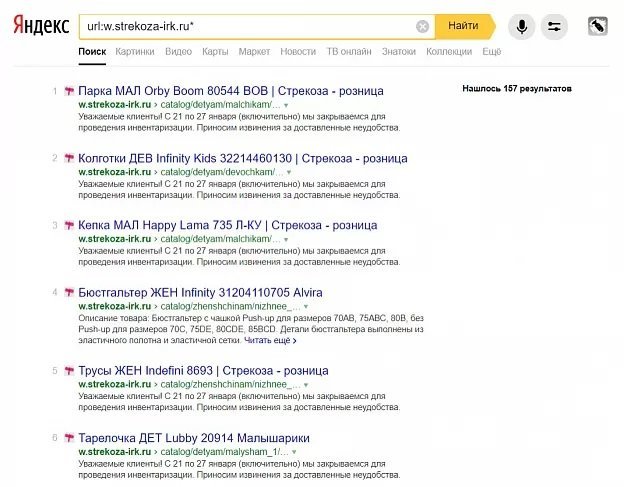Click the favicon beside the Тарелочка ДЕТ Lubby result

[69, 438]
